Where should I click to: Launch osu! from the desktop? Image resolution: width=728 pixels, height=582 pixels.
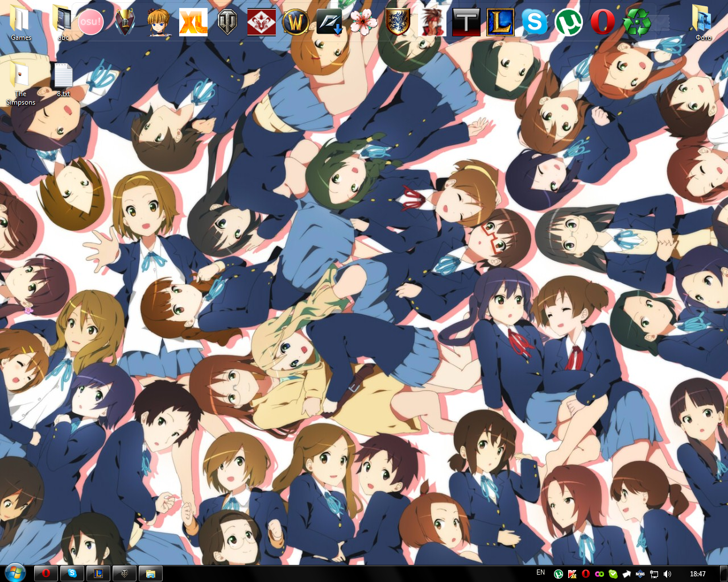coord(91,23)
